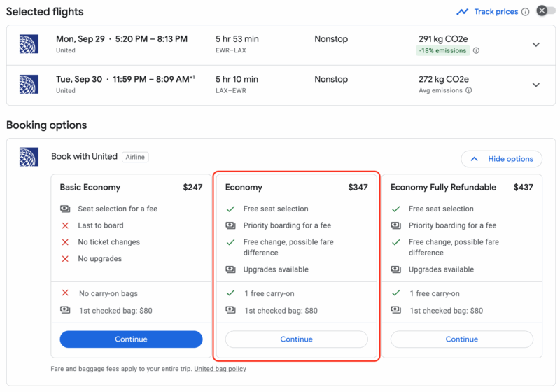This screenshot has height=392, width=560.
Task: Open Track prices info tooltip icon
Action: coord(525,12)
